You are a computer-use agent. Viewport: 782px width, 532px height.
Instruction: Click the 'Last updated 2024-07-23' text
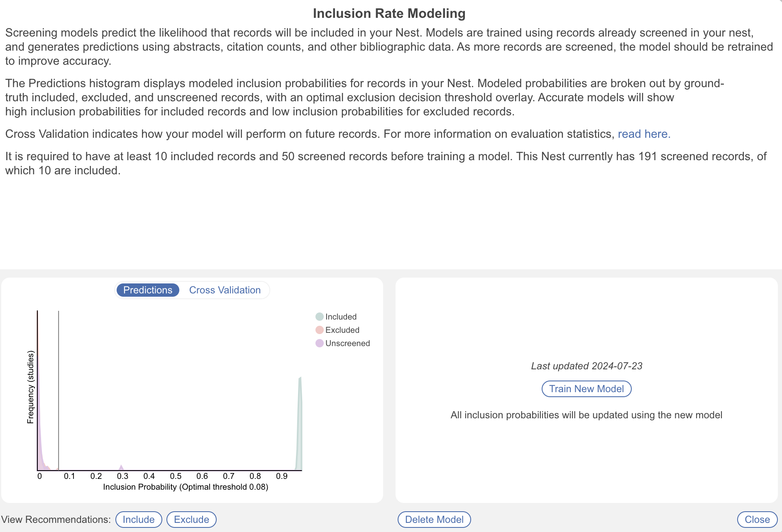click(x=586, y=366)
